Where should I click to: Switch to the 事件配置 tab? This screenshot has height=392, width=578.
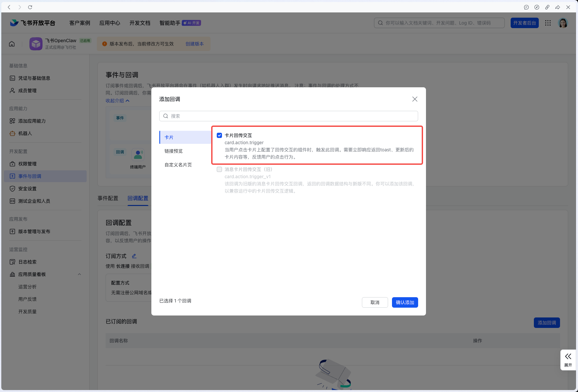coord(108,198)
